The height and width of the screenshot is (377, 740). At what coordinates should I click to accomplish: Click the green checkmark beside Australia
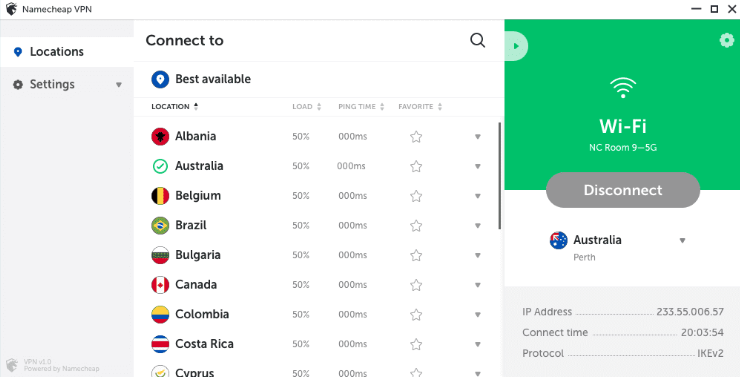point(160,166)
